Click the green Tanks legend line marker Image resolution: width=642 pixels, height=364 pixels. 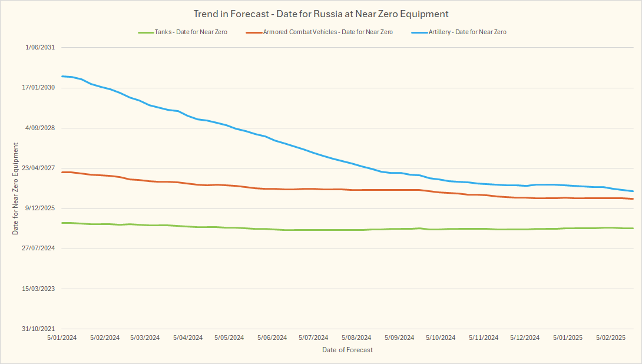tap(145, 32)
